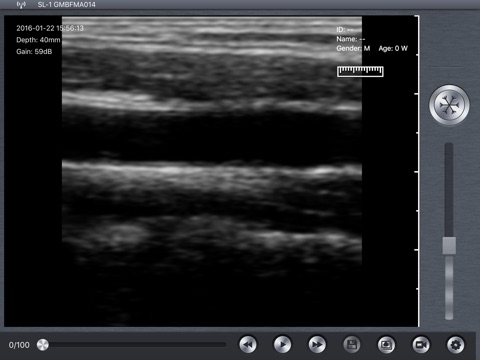Capture a still image snapshot
The width and height of the screenshot is (480, 360).
386,344
